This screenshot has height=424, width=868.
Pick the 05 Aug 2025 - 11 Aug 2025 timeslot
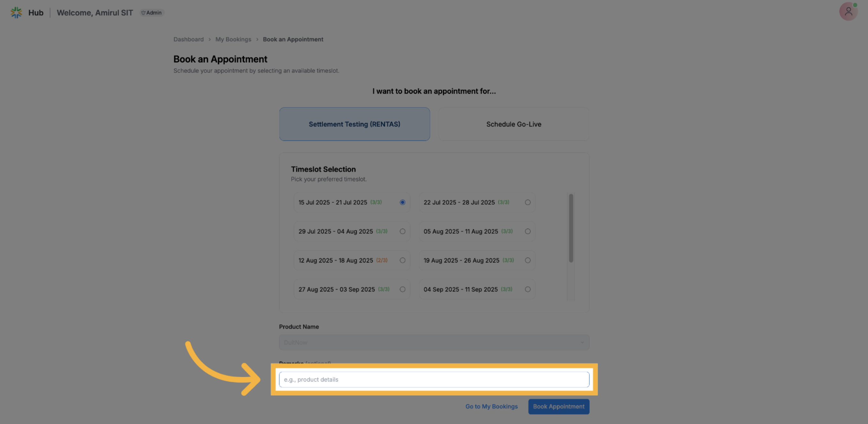click(527, 231)
